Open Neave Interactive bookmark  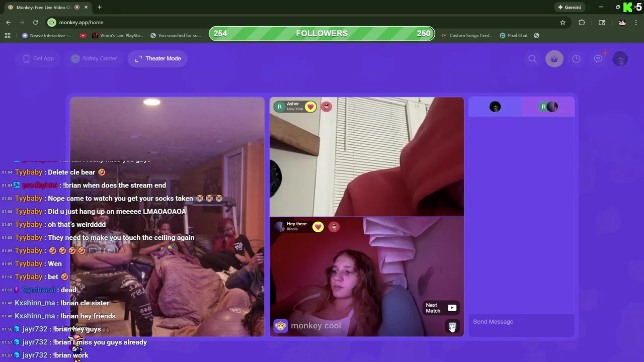(x=47, y=35)
